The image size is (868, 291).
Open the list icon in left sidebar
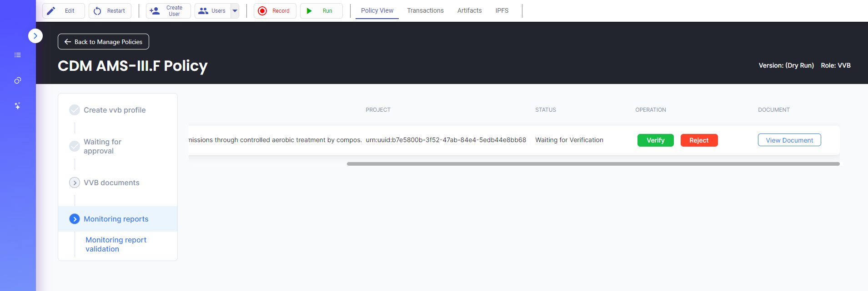(x=18, y=55)
